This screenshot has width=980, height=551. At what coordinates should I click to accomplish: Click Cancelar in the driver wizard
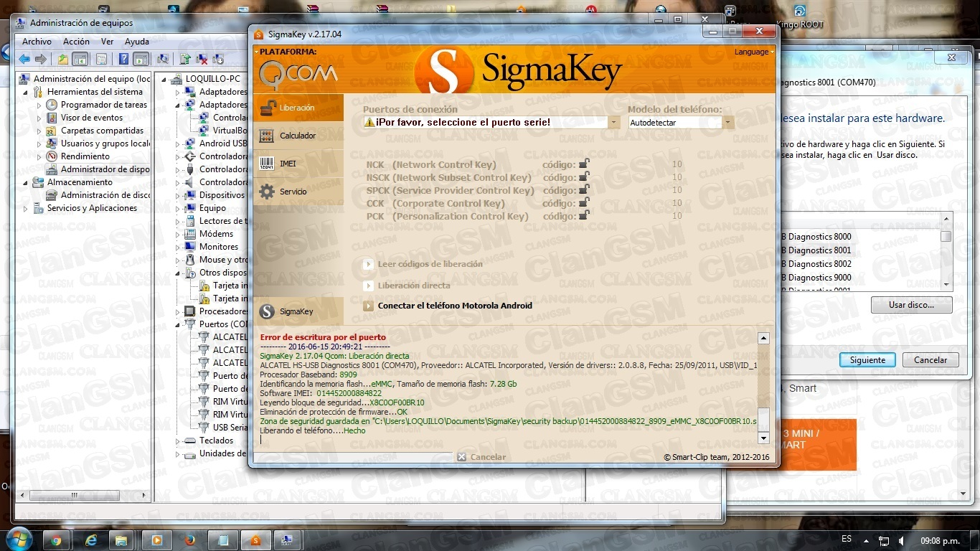[930, 360]
